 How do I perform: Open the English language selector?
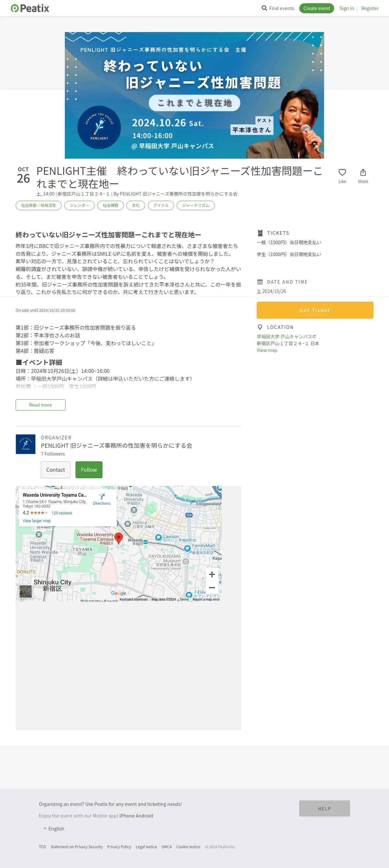(x=54, y=829)
